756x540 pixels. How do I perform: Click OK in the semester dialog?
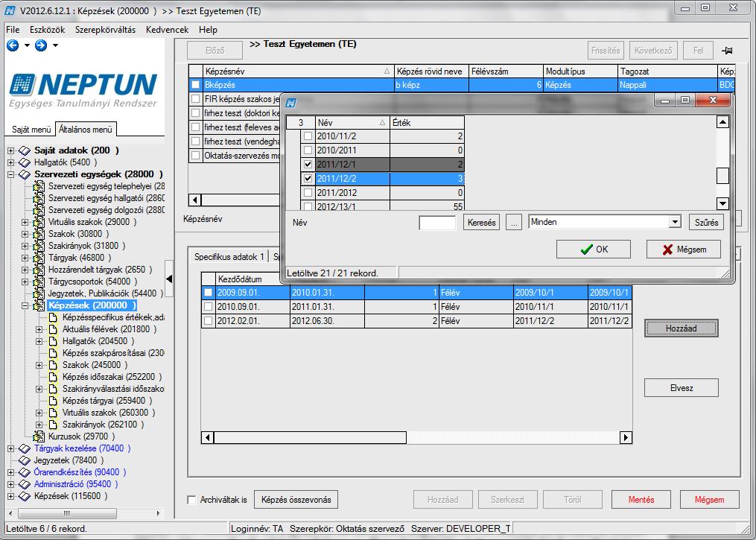click(594, 250)
